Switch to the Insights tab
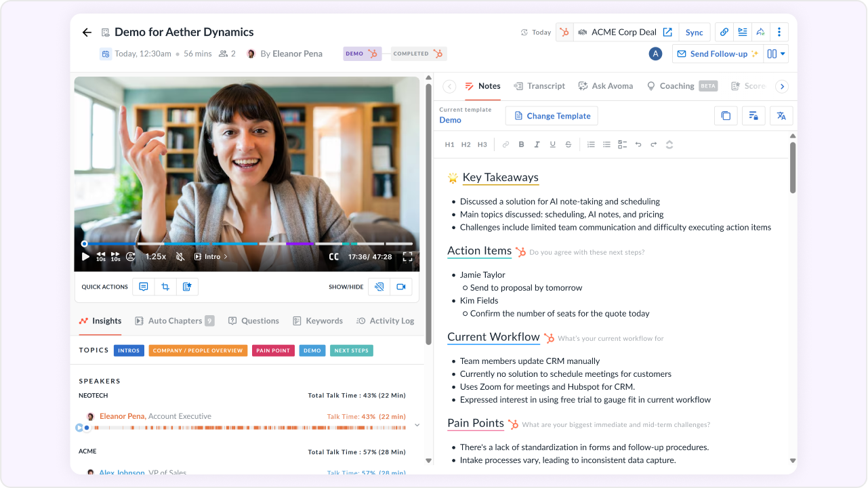This screenshot has height=488, width=868. pyautogui.click(x=100, y=321)
